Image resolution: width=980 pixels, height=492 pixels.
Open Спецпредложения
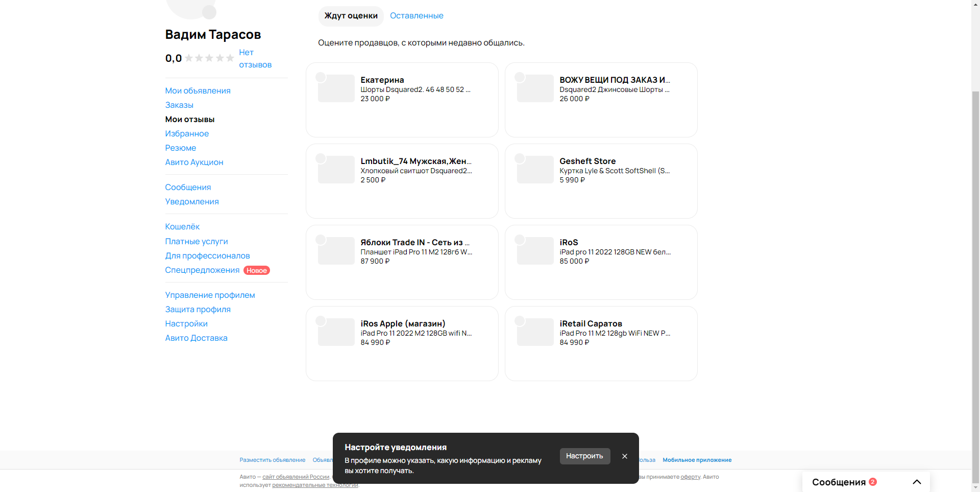pyautogui.click(x=202, y=270)
